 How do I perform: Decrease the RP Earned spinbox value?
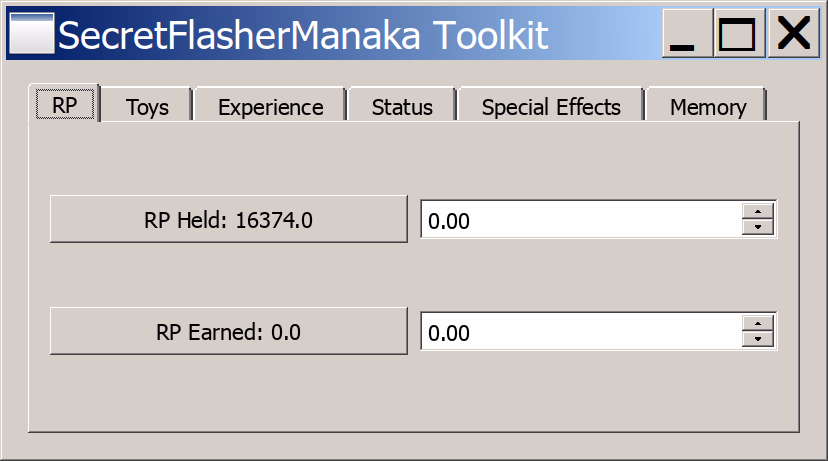[x=758, y=339]
